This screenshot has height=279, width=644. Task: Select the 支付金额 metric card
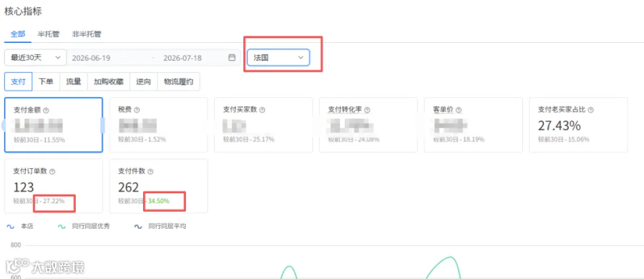point(54,125)
